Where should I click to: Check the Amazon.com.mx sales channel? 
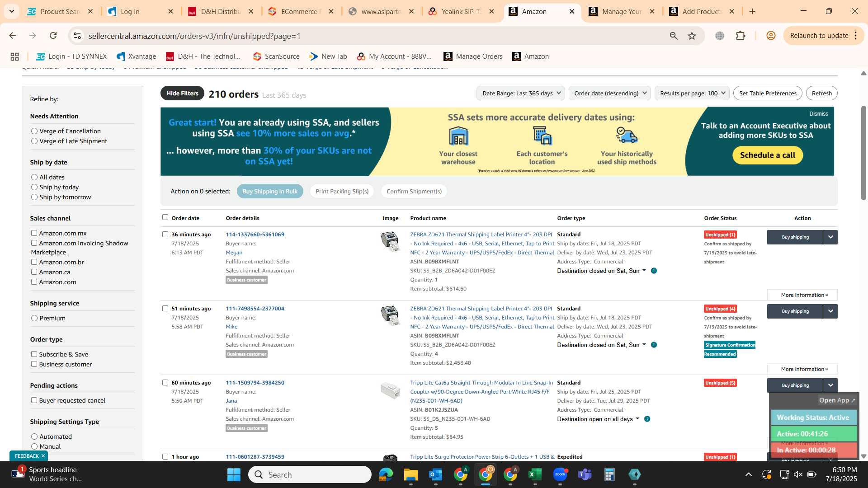(34, 233)
